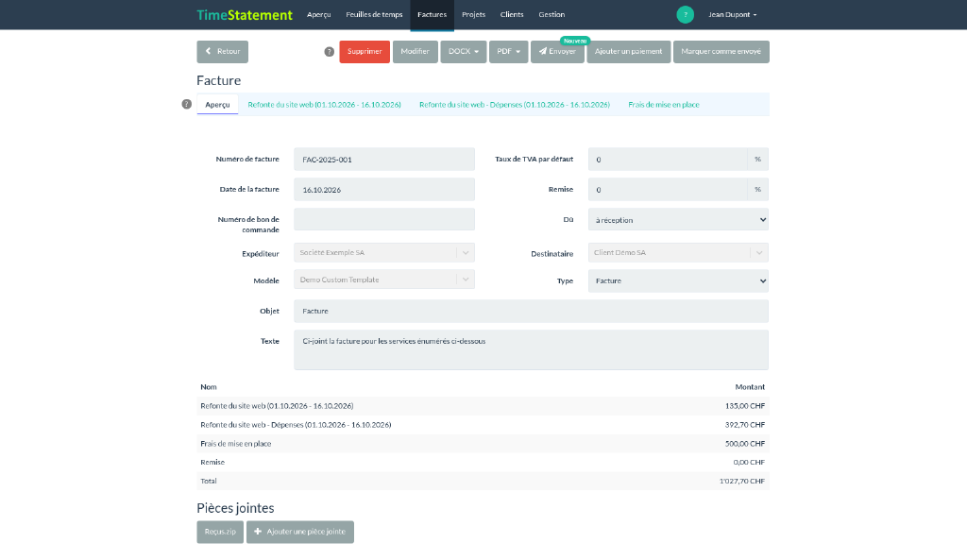Click the Modifier button
Screen dimensions: 967x560
[x=416, y=52]
